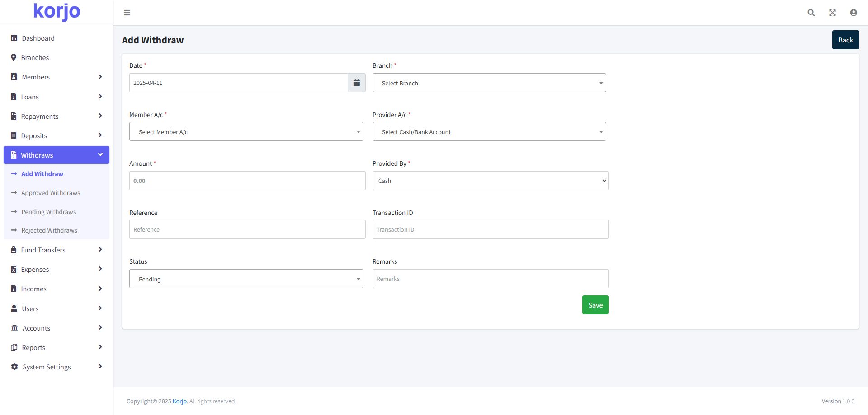Viewport: 868px width, 415px height.
Task: Open the Select Member A/c dropdown
Action: coord(246,132)
